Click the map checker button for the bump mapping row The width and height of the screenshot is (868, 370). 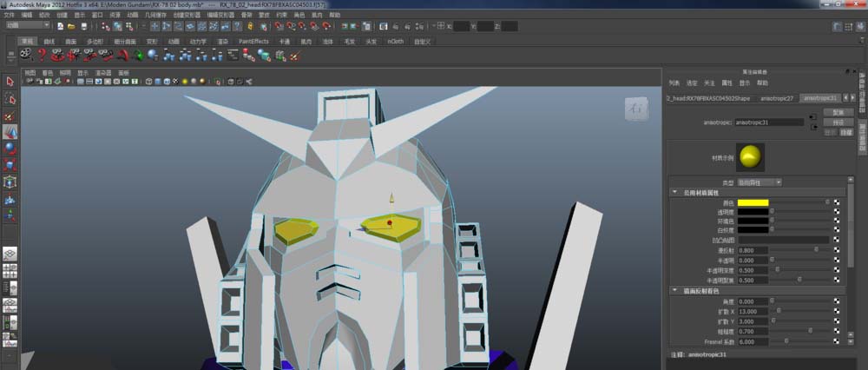click(x=837, y=240)
